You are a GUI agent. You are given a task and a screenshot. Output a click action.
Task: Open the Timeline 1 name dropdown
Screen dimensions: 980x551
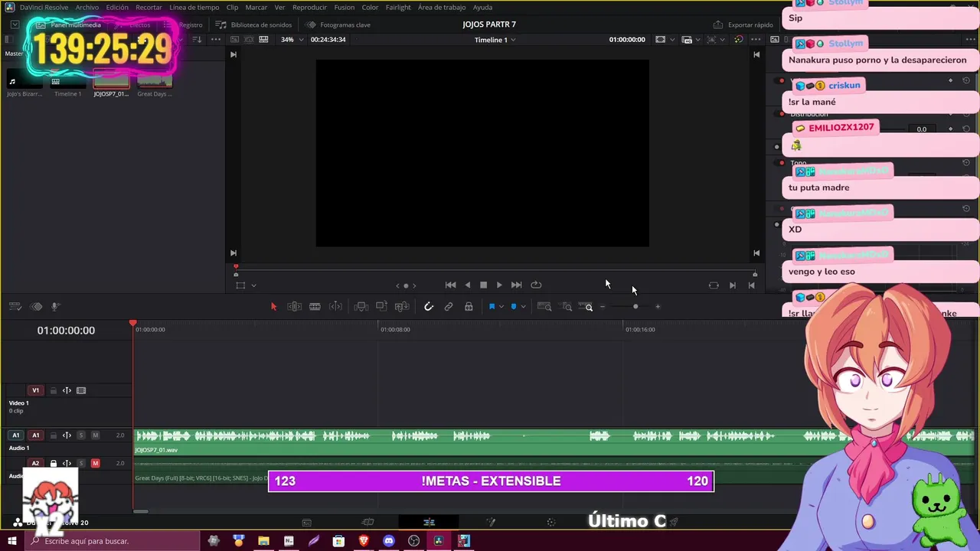point(495,39)
